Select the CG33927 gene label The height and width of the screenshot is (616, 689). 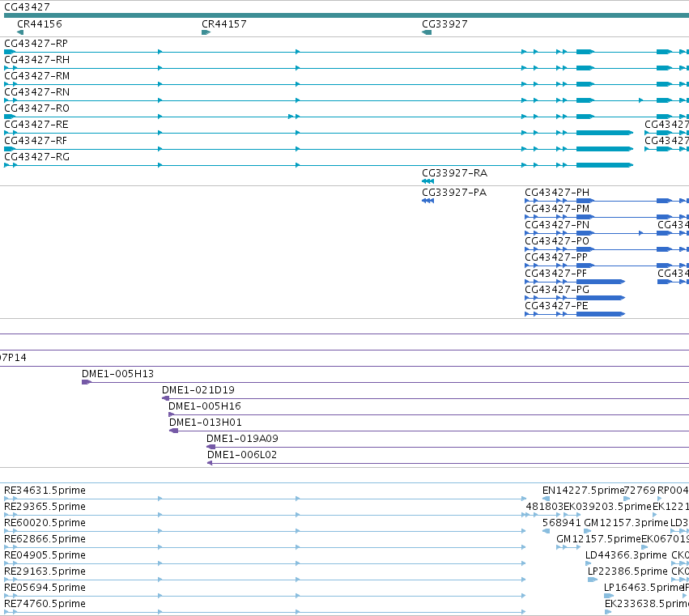[444, 24]
